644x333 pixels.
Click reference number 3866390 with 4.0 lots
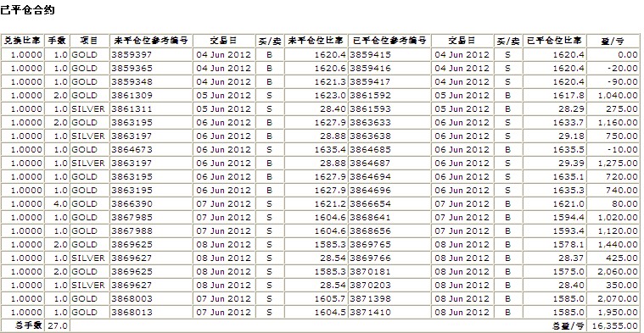coord(132,204)
